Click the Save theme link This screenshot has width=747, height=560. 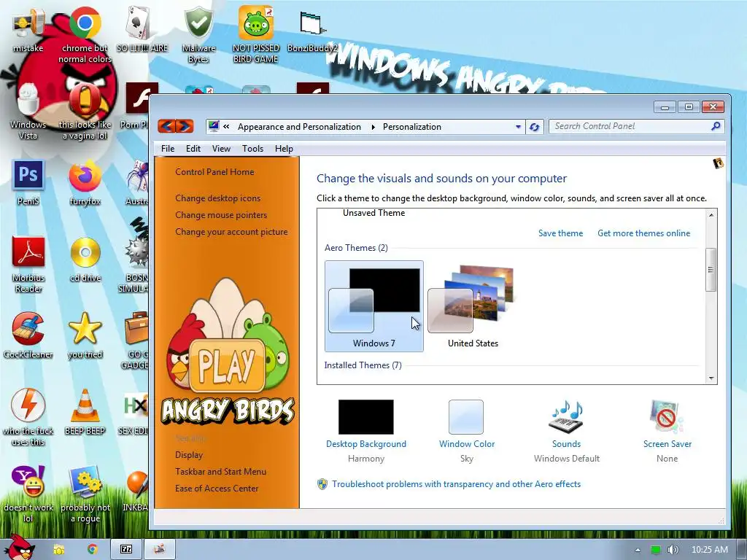point(560,233)
